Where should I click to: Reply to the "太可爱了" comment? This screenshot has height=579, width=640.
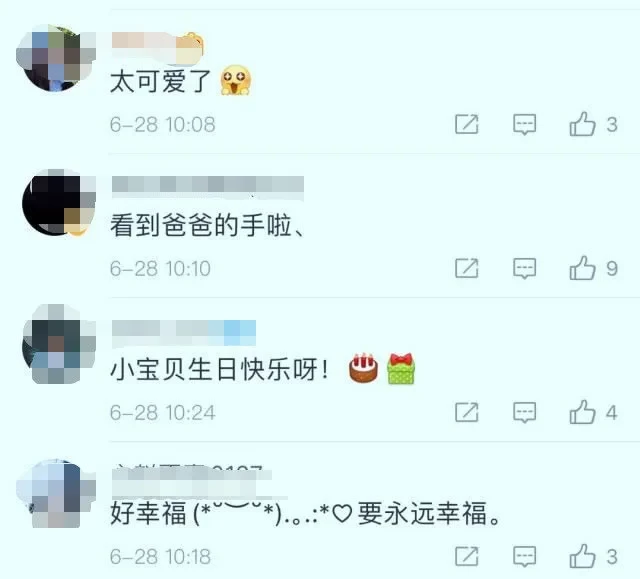click(524, 124)
